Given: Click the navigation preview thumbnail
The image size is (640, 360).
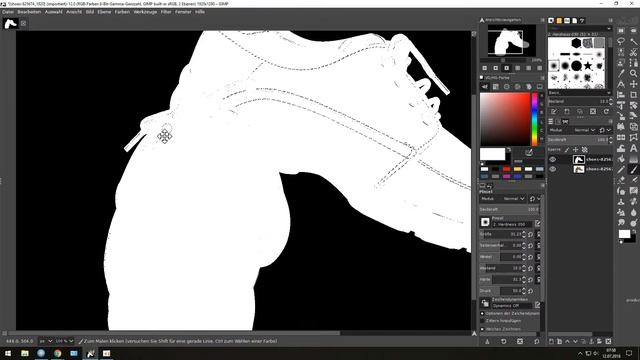Looking at the screenshot, I should (x=512, y=40).
